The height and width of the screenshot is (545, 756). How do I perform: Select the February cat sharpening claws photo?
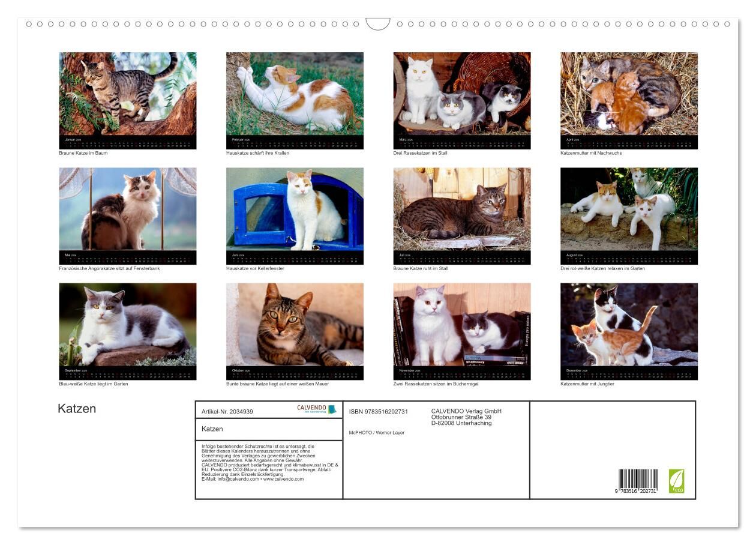(295, 94)
